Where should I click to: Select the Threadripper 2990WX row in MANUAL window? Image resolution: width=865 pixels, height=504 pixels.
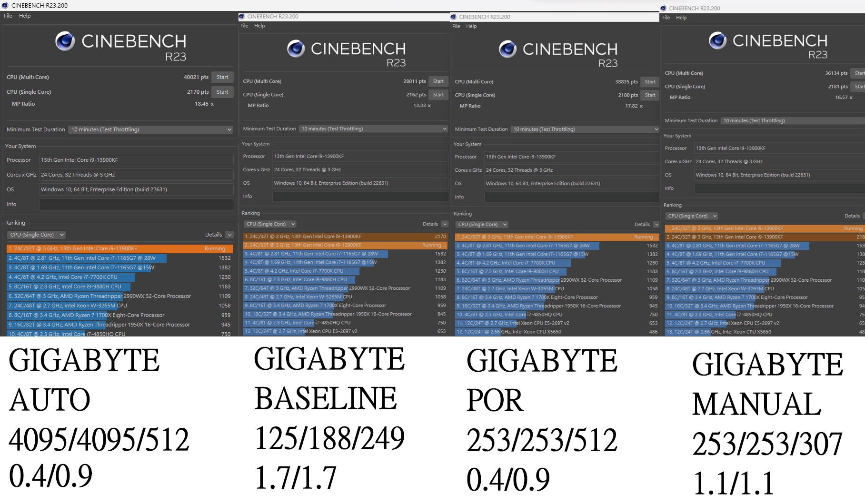point(765,280)
